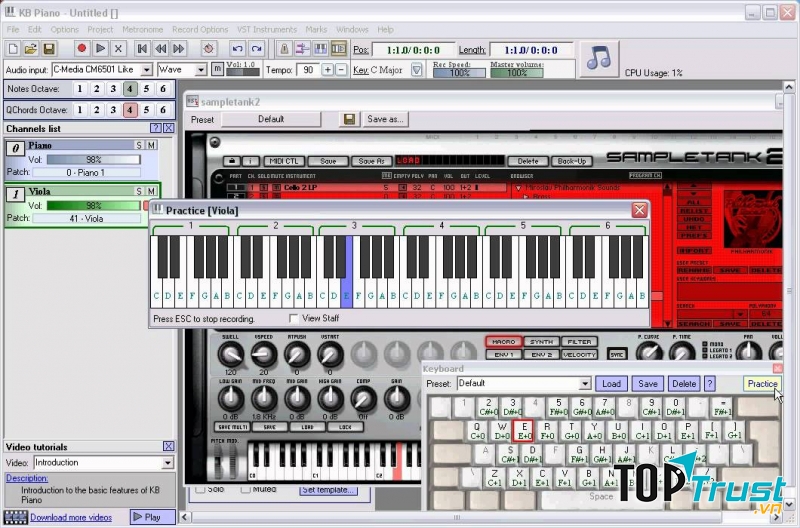
Task: Open the Key C Major dropdown arrow
Action: click(417, 70)
